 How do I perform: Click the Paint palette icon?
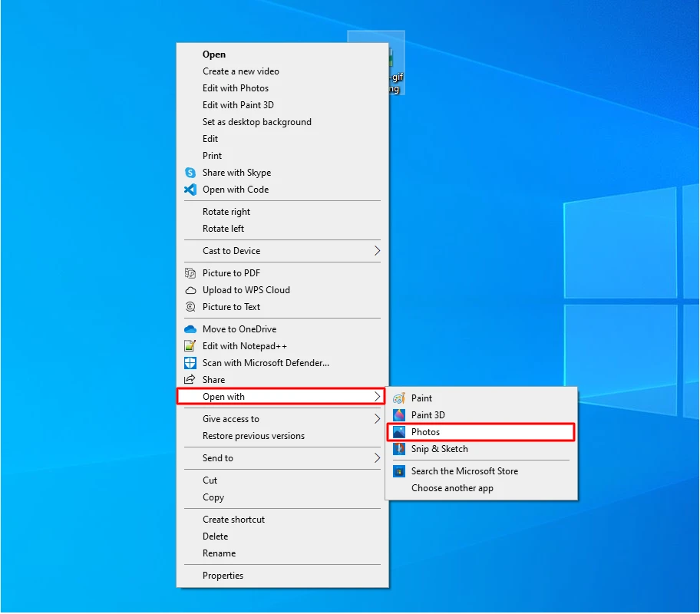click(x=399, y=398)
